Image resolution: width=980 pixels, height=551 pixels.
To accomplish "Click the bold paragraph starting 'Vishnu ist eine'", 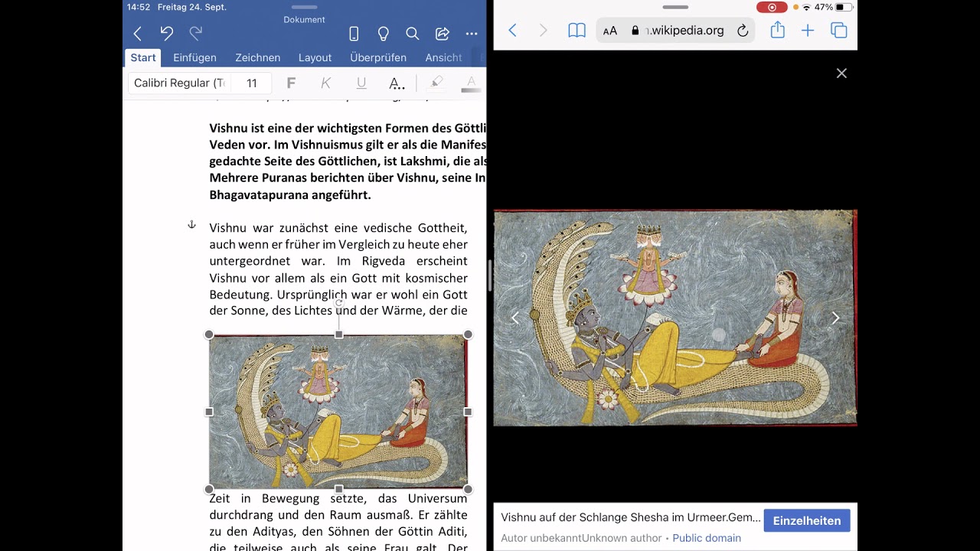I will click(x=348, y=161).
